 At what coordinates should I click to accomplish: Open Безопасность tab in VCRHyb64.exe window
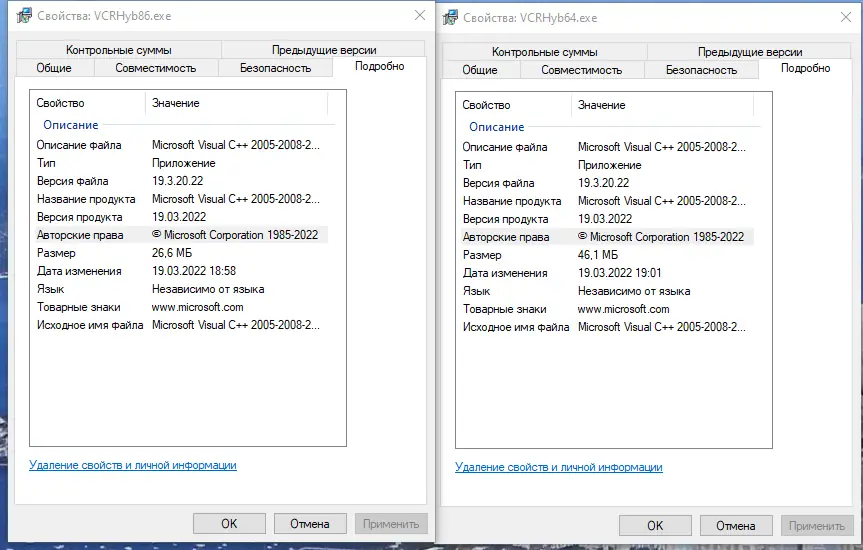(x=701, y=70)
